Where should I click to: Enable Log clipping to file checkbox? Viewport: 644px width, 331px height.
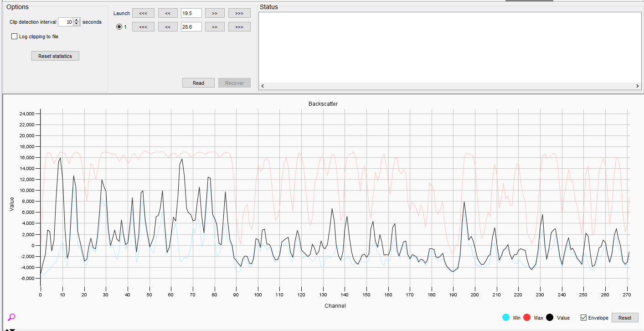[15, 36]
